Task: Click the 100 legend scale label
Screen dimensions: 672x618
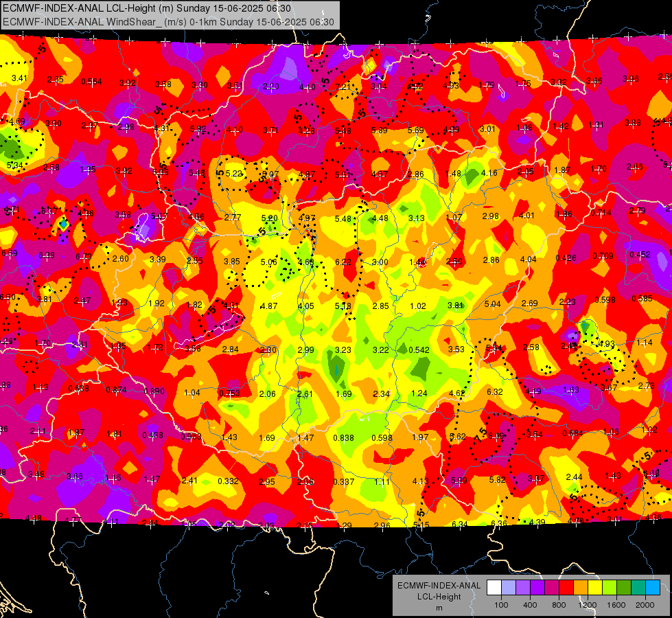Action: click(501, 605)
